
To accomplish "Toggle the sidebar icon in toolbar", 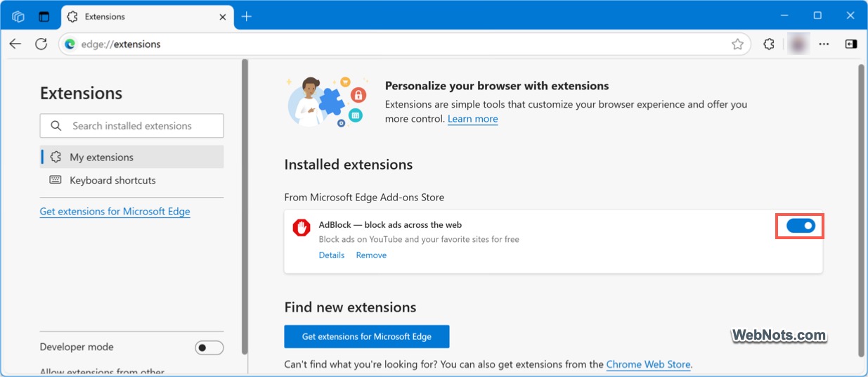I will tap(850, 44).
